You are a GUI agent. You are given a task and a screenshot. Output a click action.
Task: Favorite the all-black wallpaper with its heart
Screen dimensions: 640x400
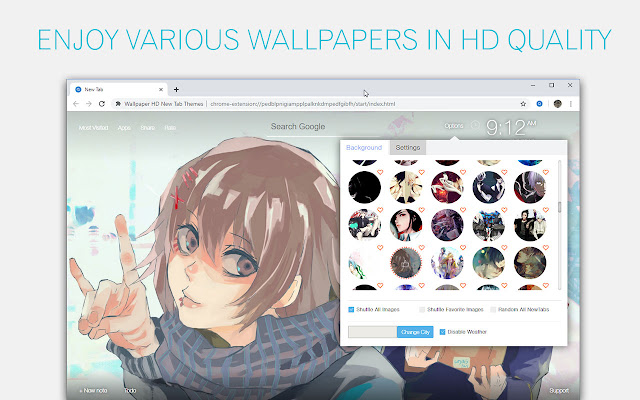tap(380, 172)
